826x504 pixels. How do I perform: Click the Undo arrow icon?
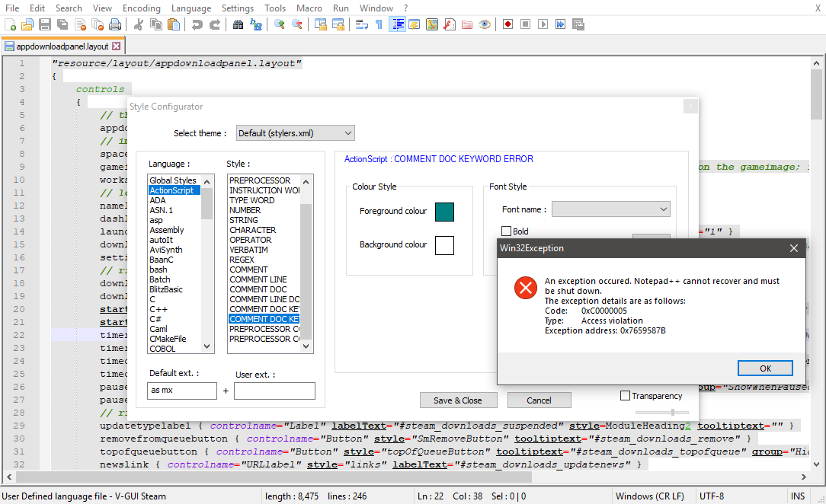click(x=197, y=24)
